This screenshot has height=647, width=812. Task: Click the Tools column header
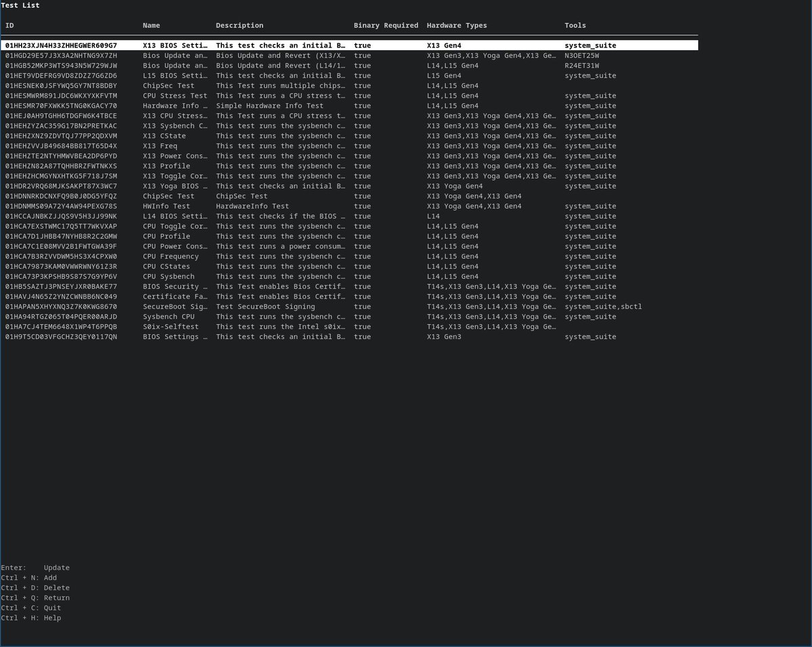576,26
